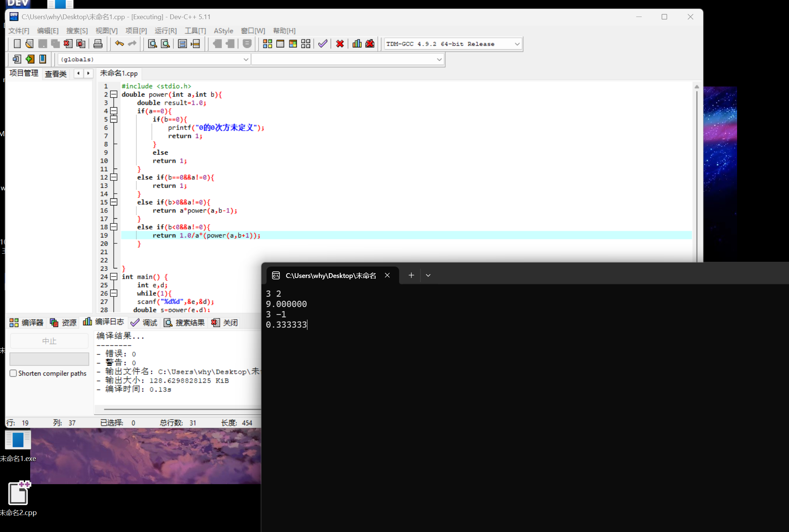Switch to the 查看类 panel tab
Viewport: 789px width, 532px height.
[56, 74]
